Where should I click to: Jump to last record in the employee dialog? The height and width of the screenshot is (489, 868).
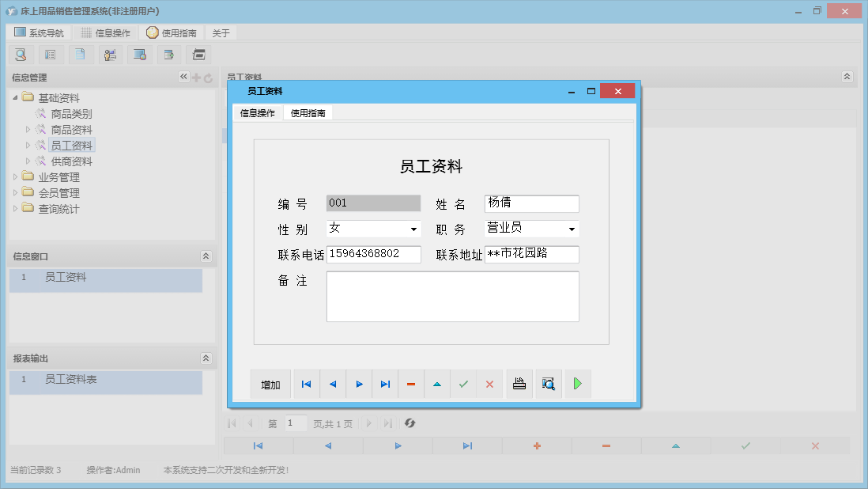click(x=385, y=384)
